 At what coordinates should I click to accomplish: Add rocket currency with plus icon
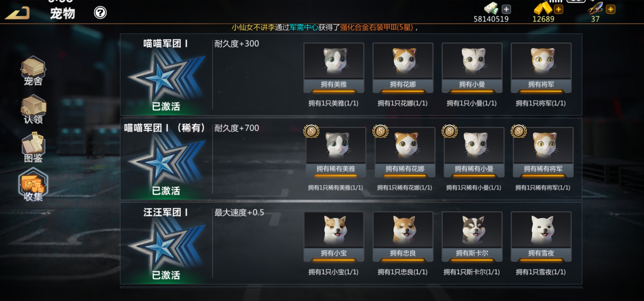tap(611, 9)
